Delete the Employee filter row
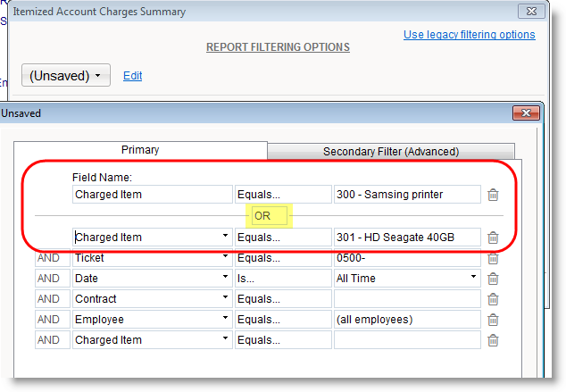 pyautogui.click(x=493, y=320)
